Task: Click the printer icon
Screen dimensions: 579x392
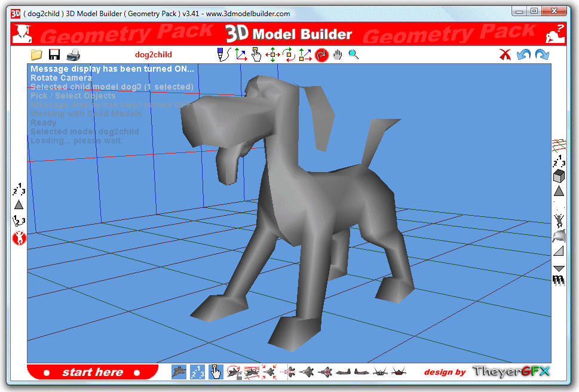Action: coord(73,55)
